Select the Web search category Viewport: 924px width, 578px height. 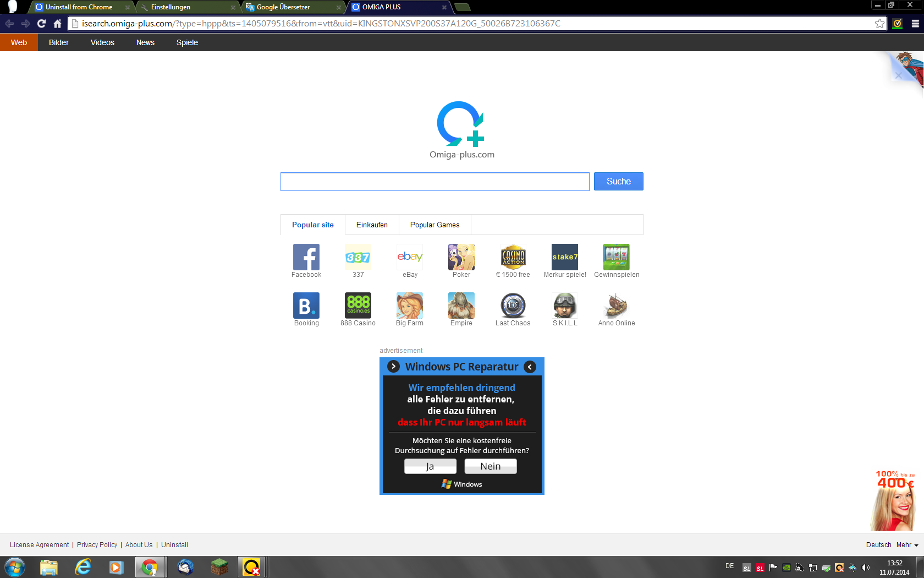[19, 42]
